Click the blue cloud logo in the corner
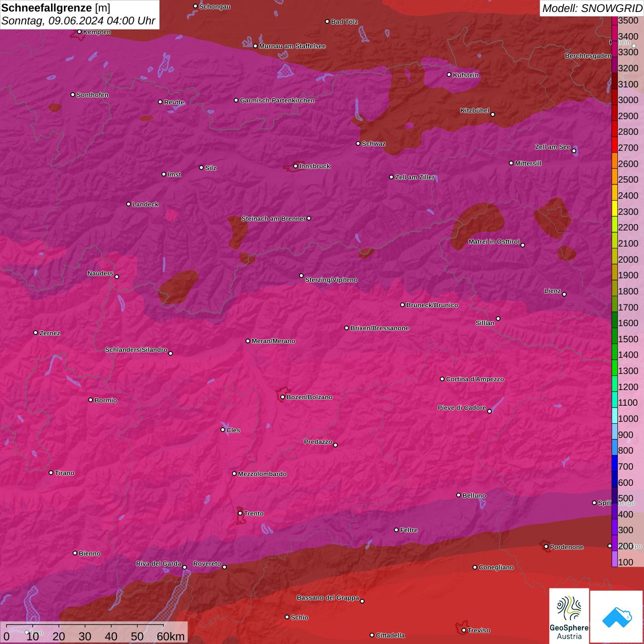 click(x=617, y=616)
